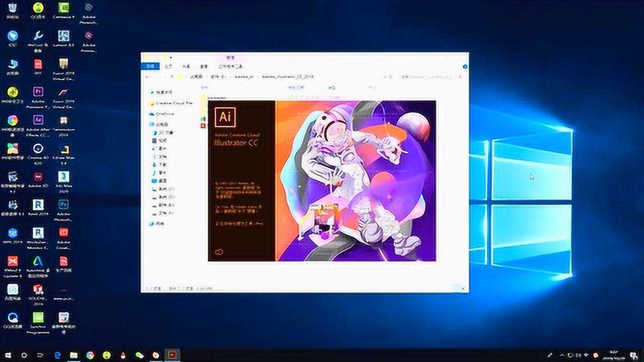This screenshot has height=362, width=644.
Task: Switch to File Explorer on the taskbar
Action: click(74, 355)
